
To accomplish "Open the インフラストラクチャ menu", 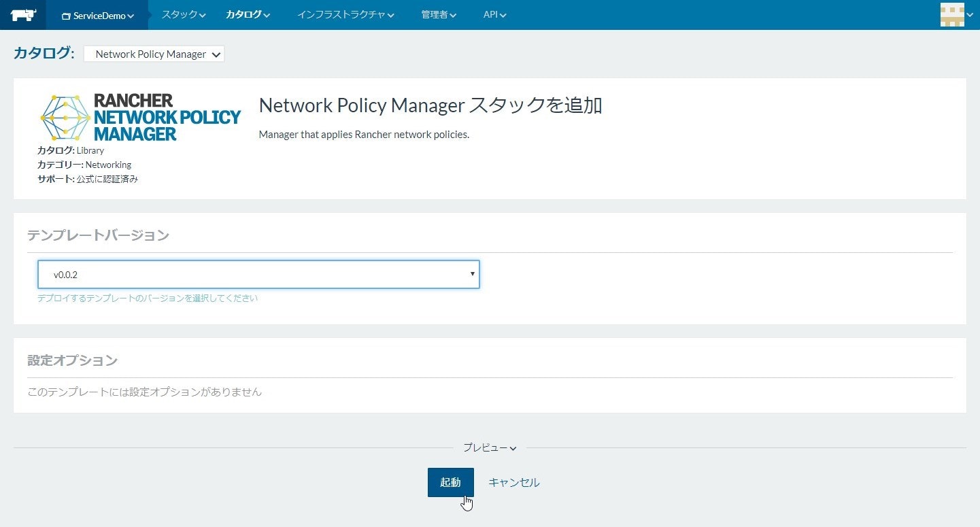I will tap(345, 14).
